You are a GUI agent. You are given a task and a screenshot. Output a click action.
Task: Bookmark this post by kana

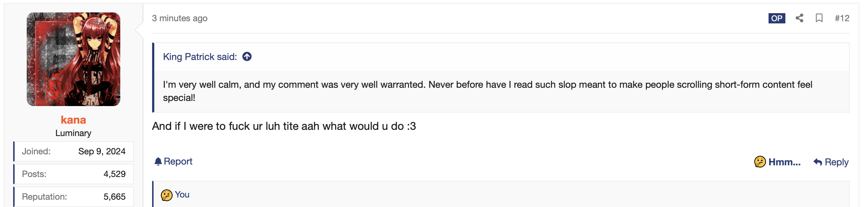[x=819, y=18]
